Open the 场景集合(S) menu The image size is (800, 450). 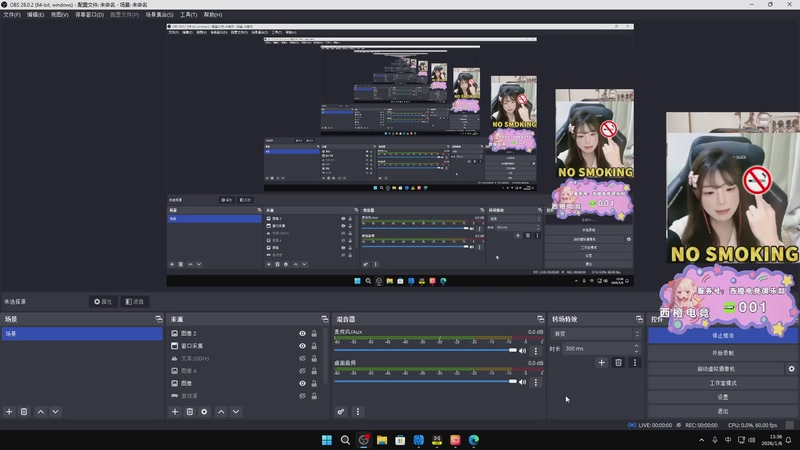(x=159, y=15)
